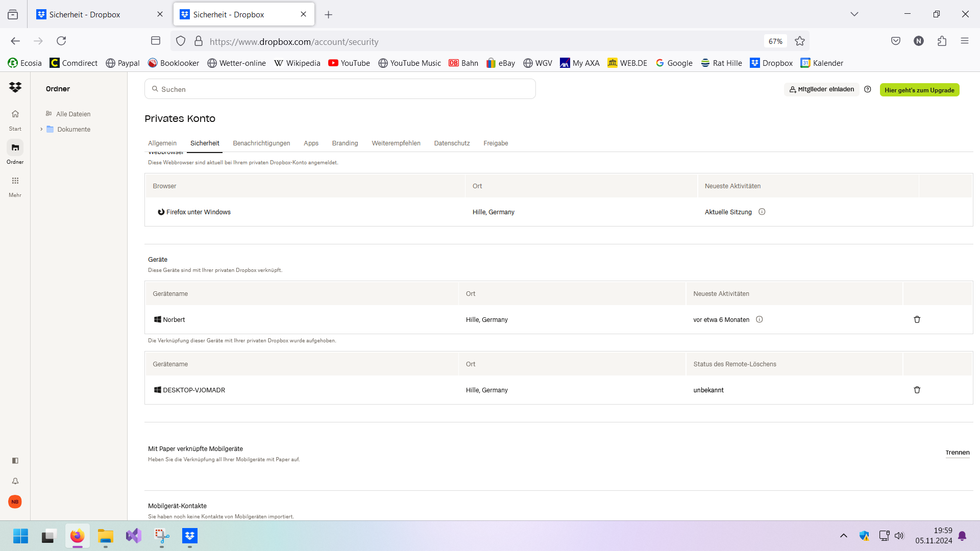Open Firefox list all tabs dropdown

854,14
